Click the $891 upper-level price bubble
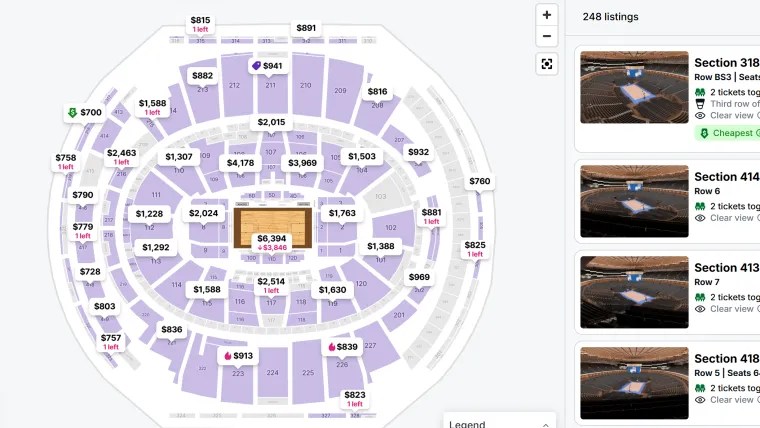This screenshot has height=428, width=760. pos(306,28)
